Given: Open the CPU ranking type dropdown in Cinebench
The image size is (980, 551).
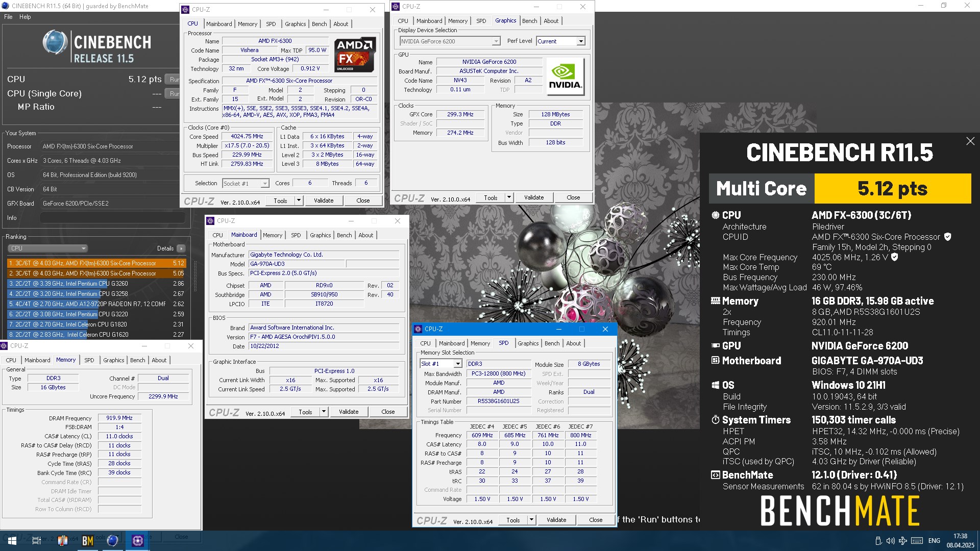Looking at the screenshot, I should click(48, 248).
